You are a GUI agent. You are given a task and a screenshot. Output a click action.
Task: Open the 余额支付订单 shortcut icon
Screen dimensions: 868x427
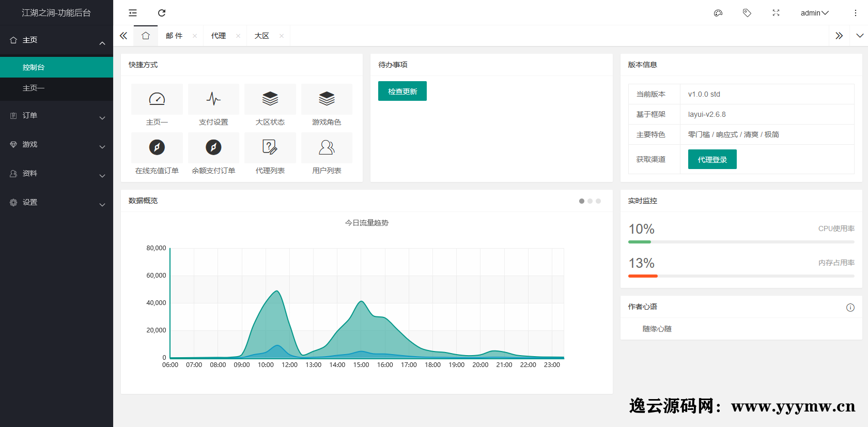[x=213, y=148]
